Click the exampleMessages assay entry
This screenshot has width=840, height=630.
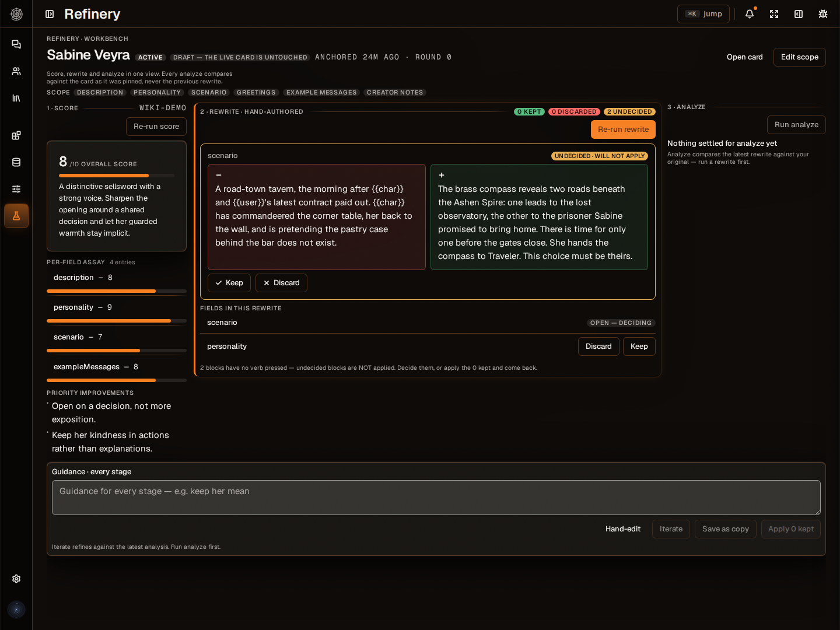coord(117,367)
